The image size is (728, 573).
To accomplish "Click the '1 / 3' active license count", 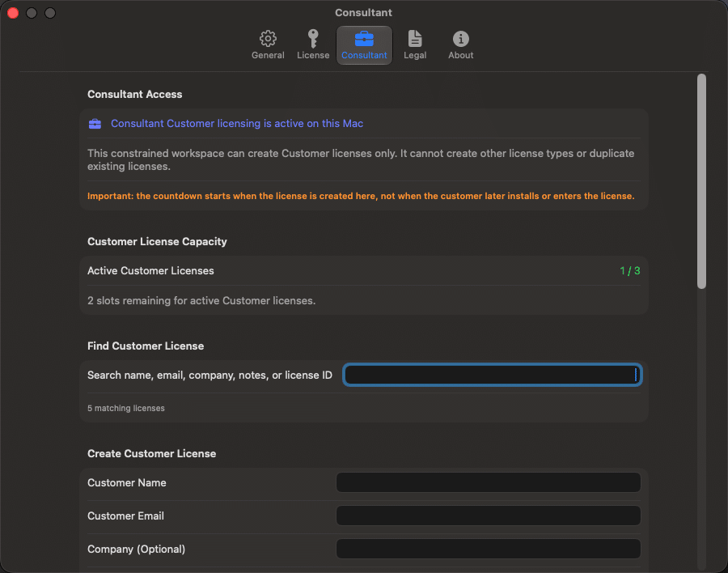I will click(x=630, y=271).
